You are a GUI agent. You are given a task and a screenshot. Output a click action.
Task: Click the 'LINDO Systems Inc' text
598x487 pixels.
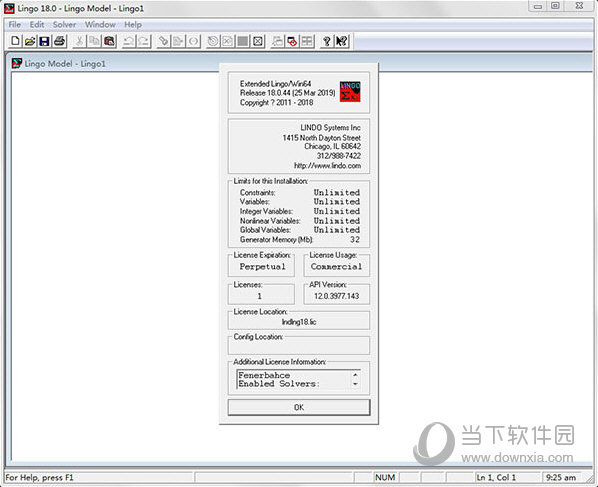pos(330,128)
